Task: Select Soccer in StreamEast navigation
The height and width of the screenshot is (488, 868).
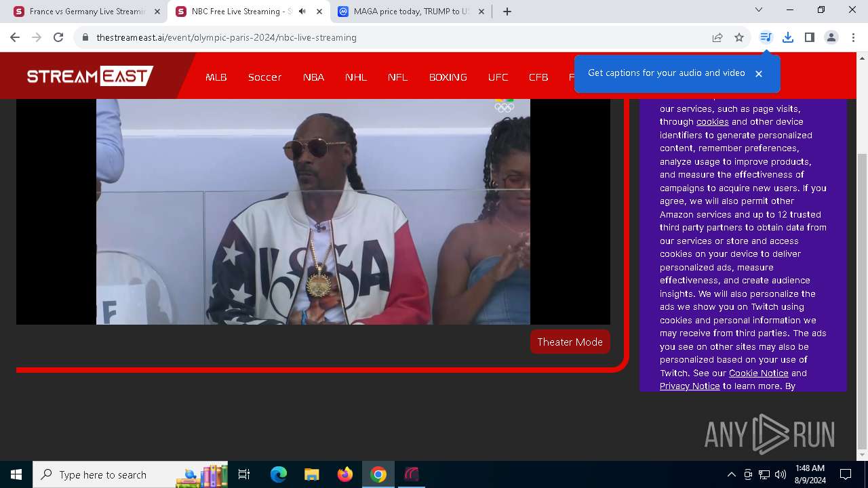Action: coord(264,77)
